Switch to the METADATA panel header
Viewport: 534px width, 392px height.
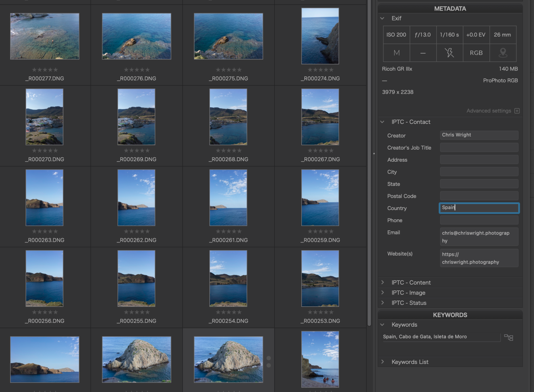[x=450, y=8]
